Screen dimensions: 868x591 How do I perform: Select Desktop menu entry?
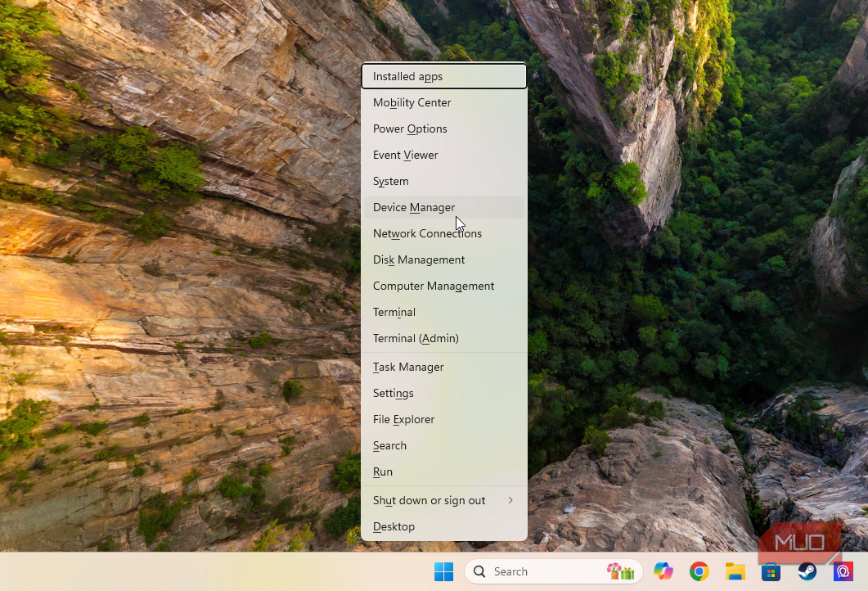click(x=444, y=527)
